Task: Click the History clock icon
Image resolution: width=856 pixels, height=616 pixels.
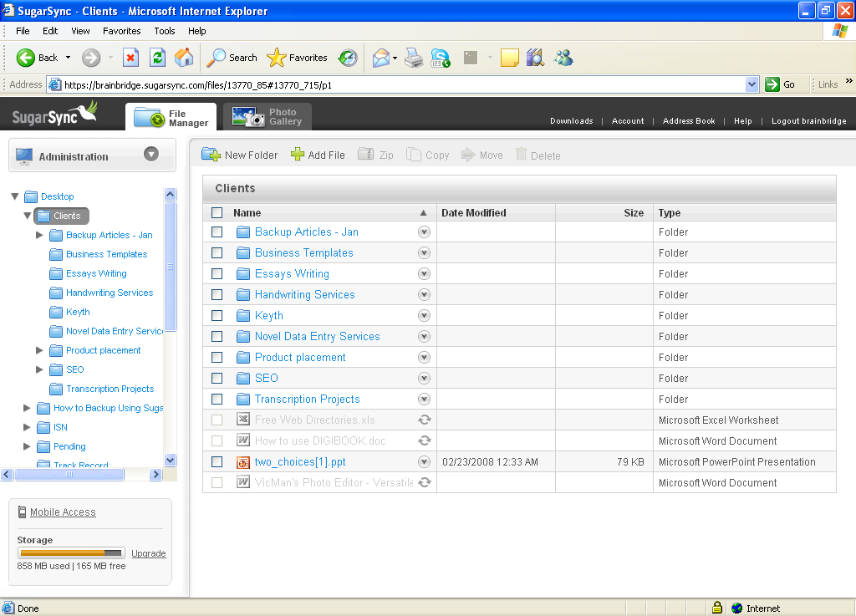Action: coord(348,58)
